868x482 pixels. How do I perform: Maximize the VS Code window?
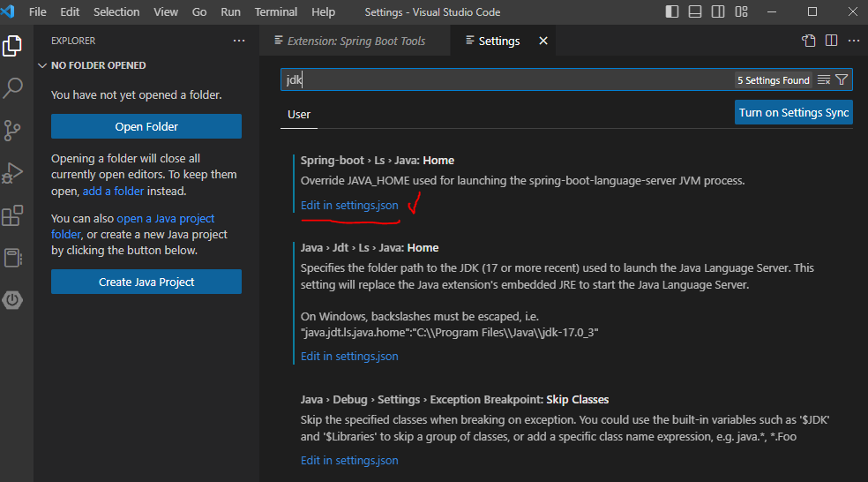pos(812,11)
